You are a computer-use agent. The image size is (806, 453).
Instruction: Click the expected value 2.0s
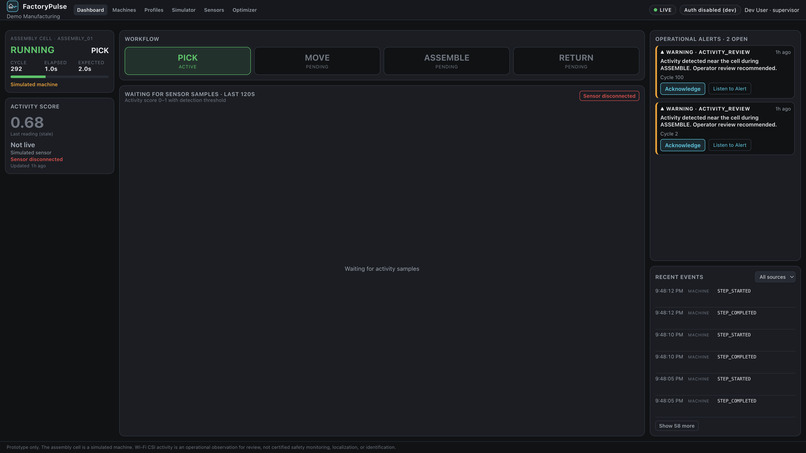coord(85,69)
